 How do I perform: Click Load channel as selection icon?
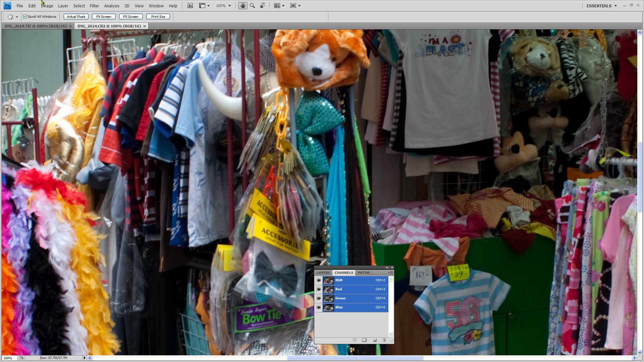coord(355,340)
